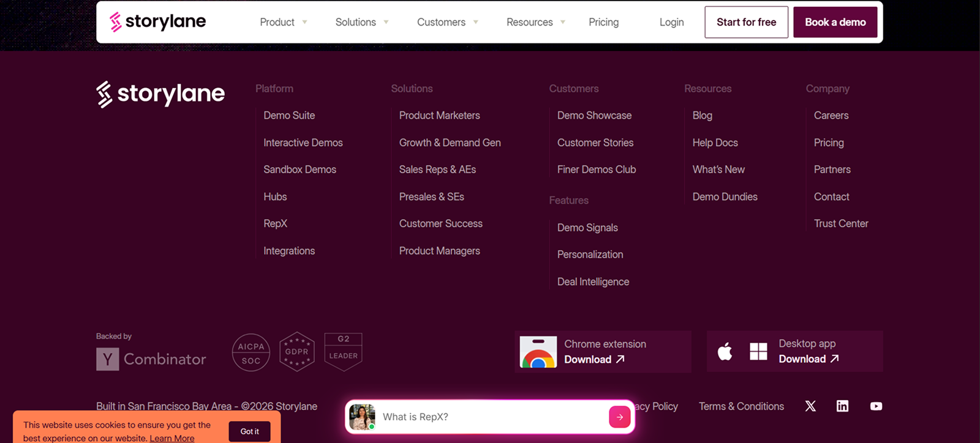The height and width of the screenshot is (443, 980).
Task: Open Finer Demos Club link
Action: pyautogui.click(x=597, y=169)
